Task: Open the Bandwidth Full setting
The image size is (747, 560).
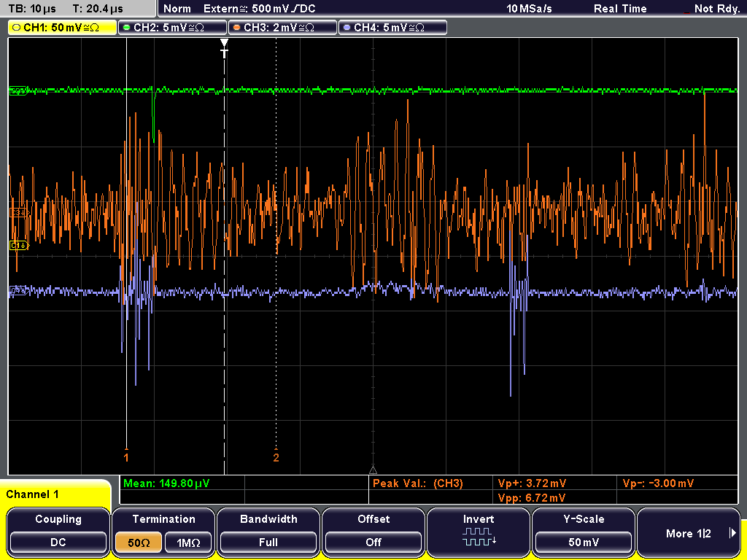Action: [268, 532]
